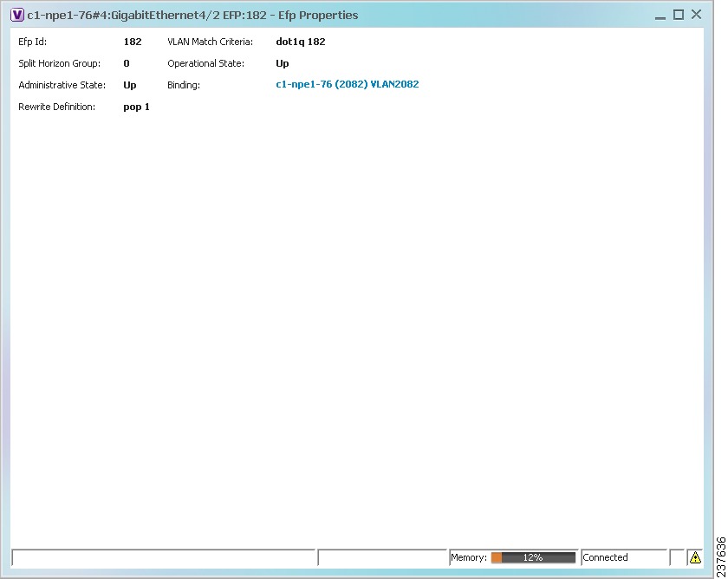Screen dimensions: 728x579
Task: Click the Connected status field
Action: tap(624, 557)
